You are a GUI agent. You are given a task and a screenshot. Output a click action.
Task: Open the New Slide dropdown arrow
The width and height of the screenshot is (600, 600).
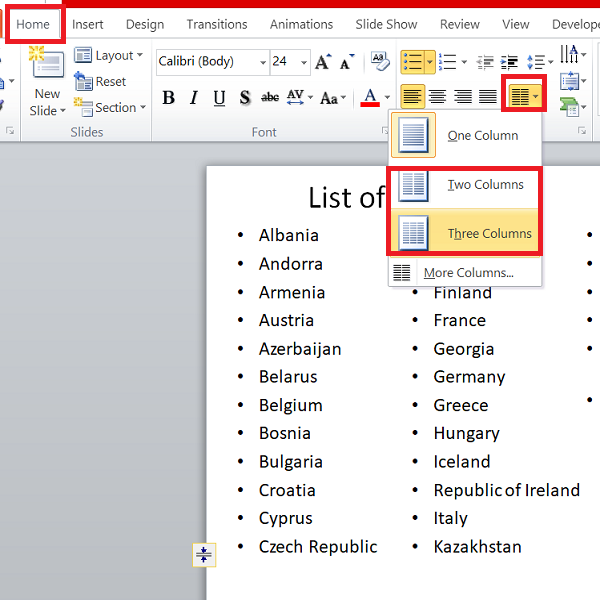62,111
